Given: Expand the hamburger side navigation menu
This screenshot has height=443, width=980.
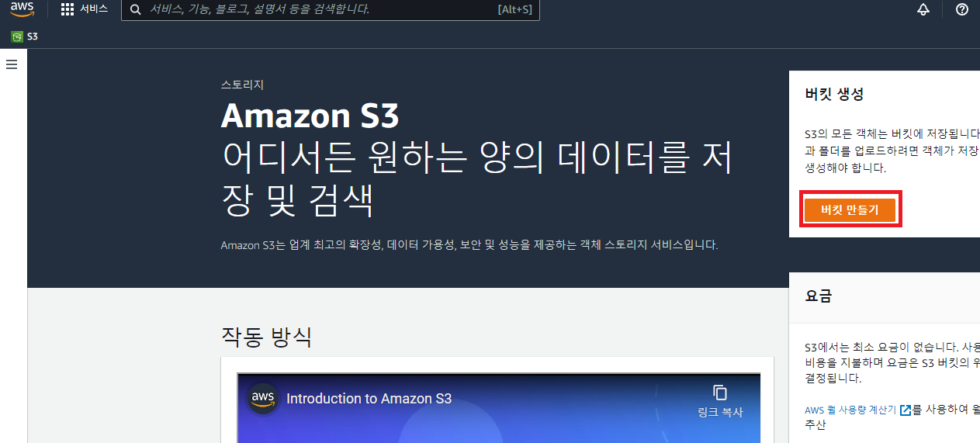Looking at the screenshot, I should (x=12, y=64).
